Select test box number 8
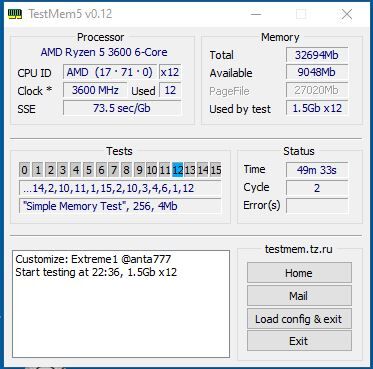The image size is (373, 369). (126, 170)
